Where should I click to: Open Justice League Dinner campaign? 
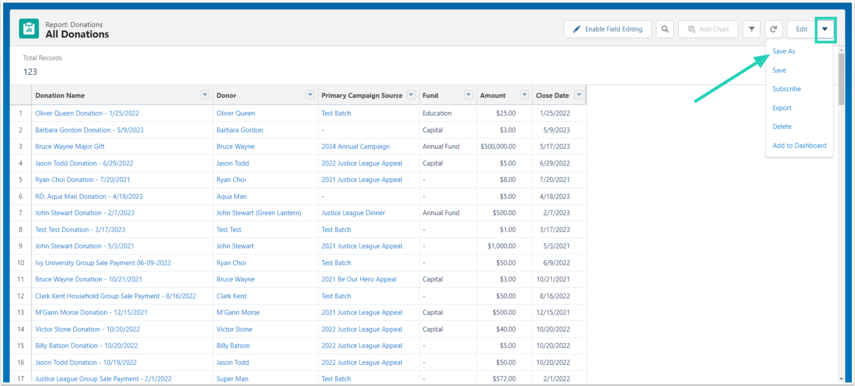pyautogui.click(x=353, y=213)
